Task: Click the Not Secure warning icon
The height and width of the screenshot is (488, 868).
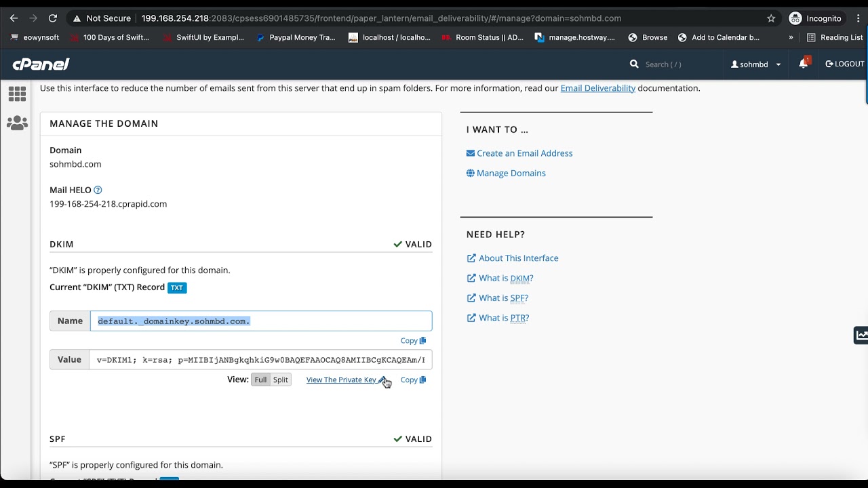Action: coord(77,18)
